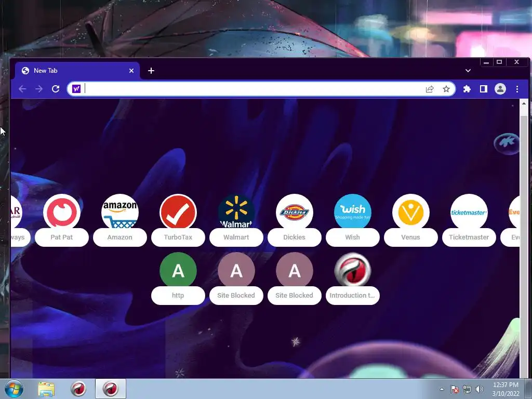This screenshot has width=532, height=399.
Task: Open the Dickies logo icon
Action: tap(295, 212)
